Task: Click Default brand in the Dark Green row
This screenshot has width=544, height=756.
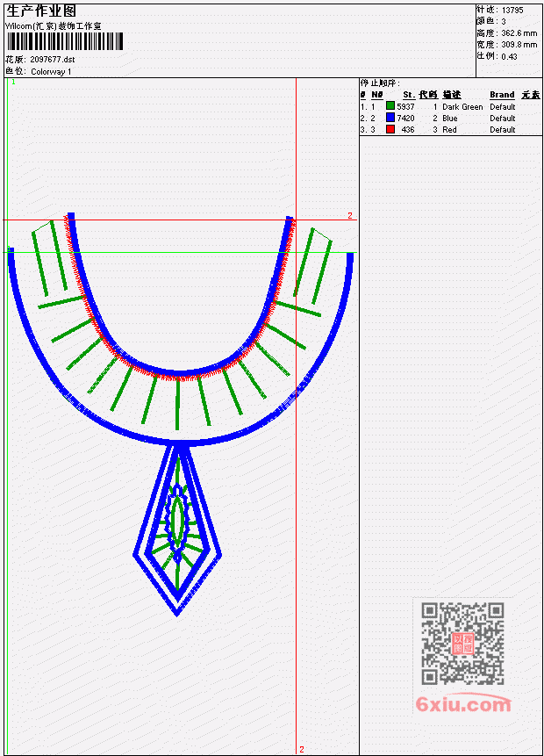Action: 503,106
